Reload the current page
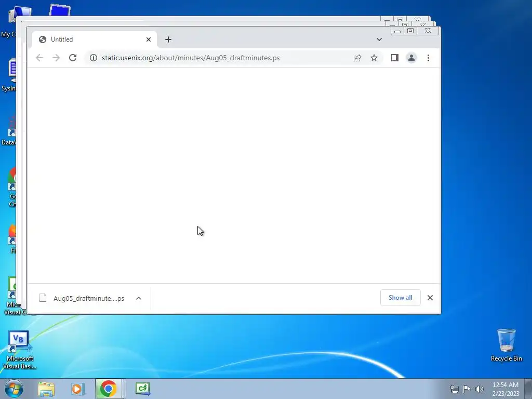This screenshot has height=399, width=532. click(x=73, y=58)
